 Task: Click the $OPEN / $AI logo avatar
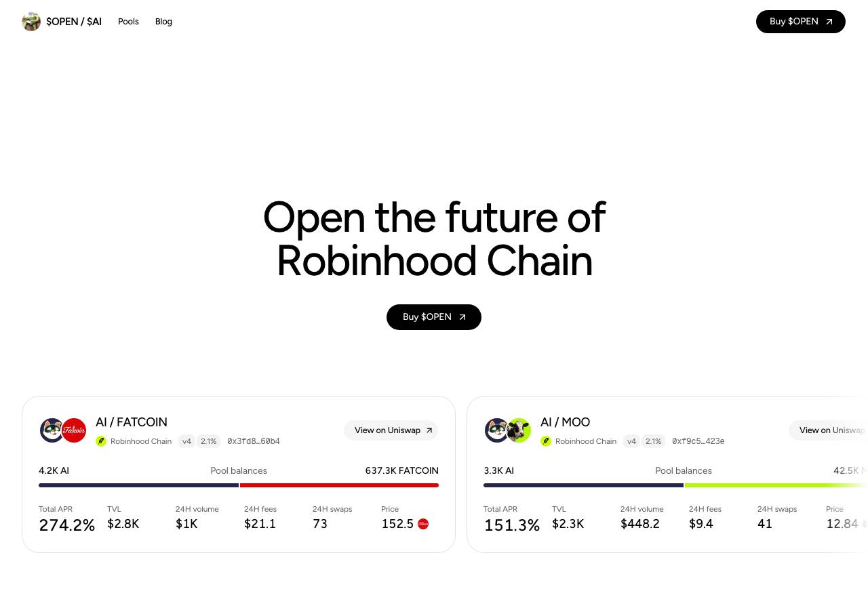tap(31, 22)
